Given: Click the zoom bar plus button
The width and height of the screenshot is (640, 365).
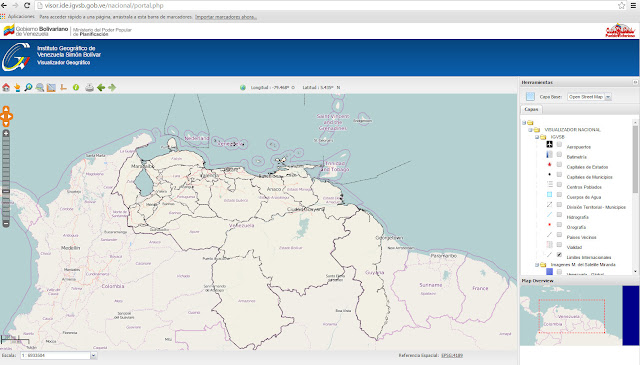Looking at the screenshot, I should point(6,134).
